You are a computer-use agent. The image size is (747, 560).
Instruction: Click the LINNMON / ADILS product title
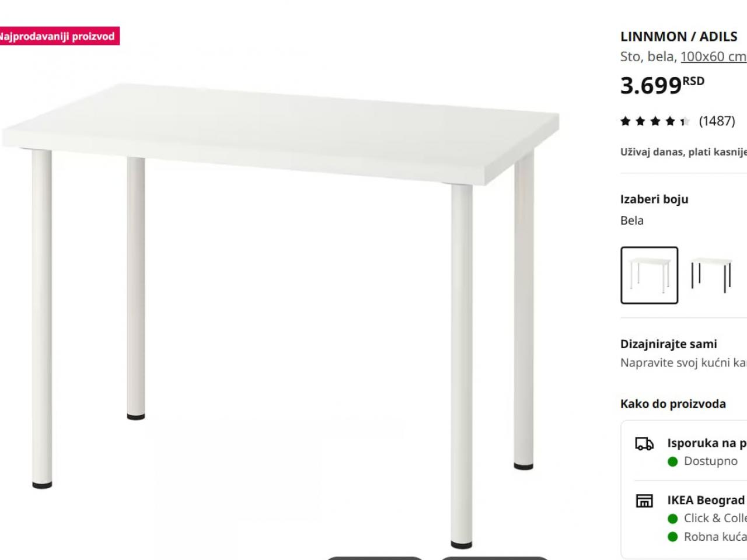pos(679,36)
